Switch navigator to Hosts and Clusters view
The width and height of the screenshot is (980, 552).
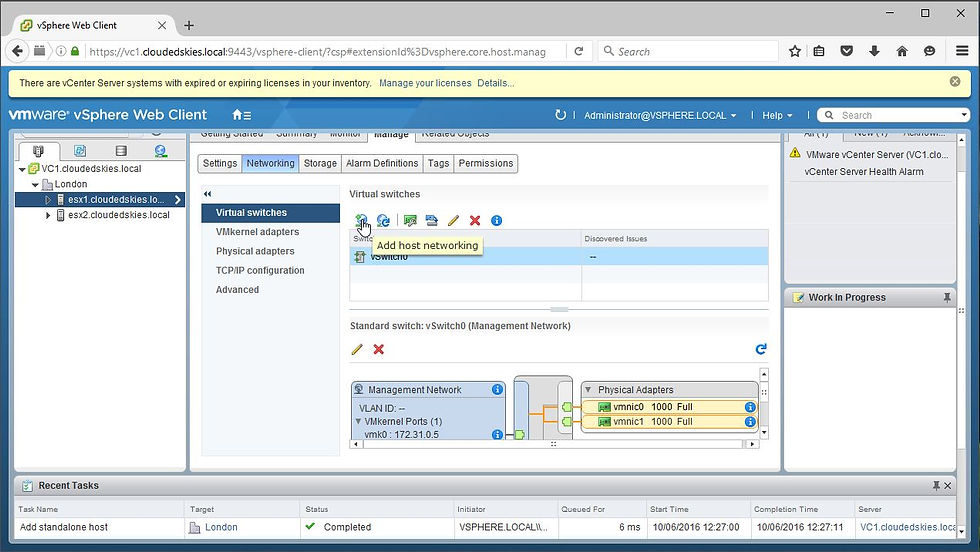tap(39, 151)
